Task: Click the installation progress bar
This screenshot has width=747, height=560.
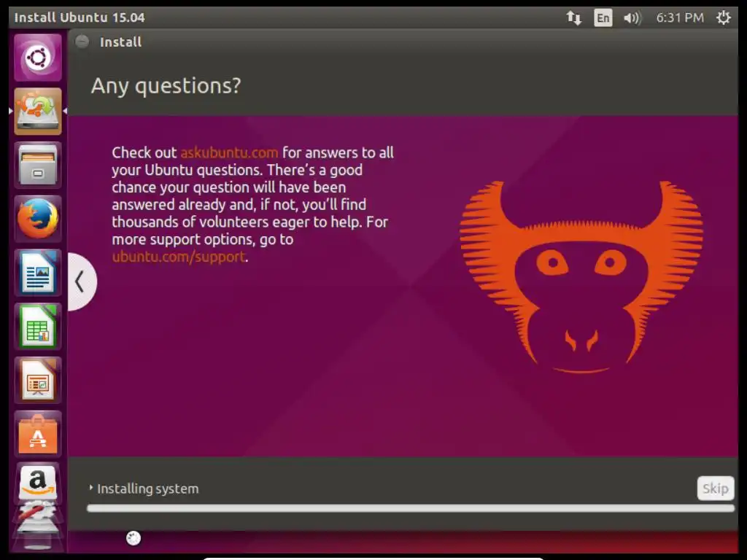Action: pyautogui.click(x=411, y=508)
